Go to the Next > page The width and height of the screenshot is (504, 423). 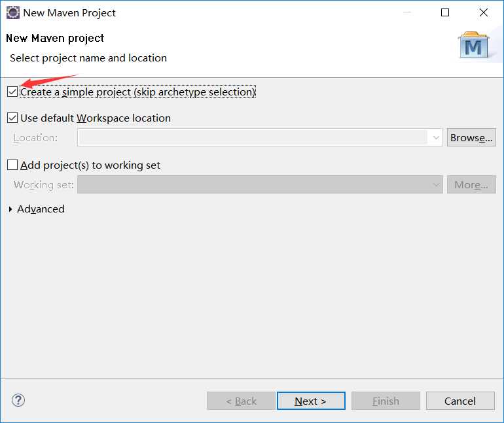pyautogui.click(x=311, y=401)
